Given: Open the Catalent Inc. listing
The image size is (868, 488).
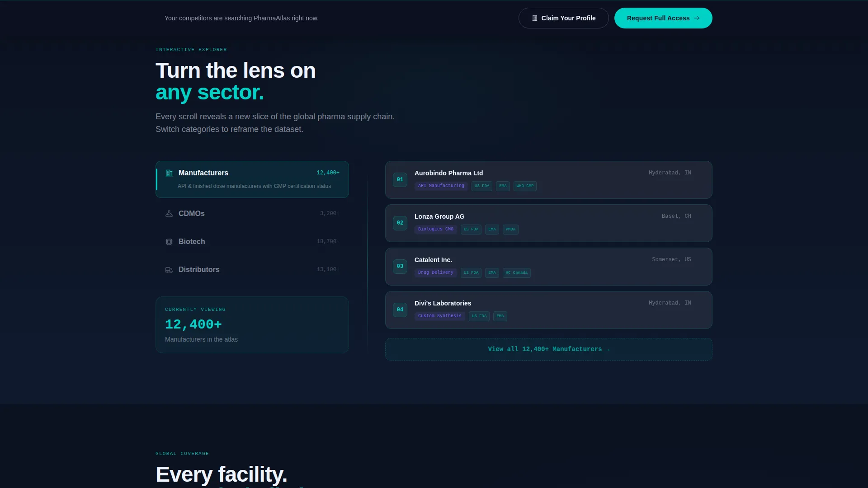Looking at the screenshot, I should point(548,267).
